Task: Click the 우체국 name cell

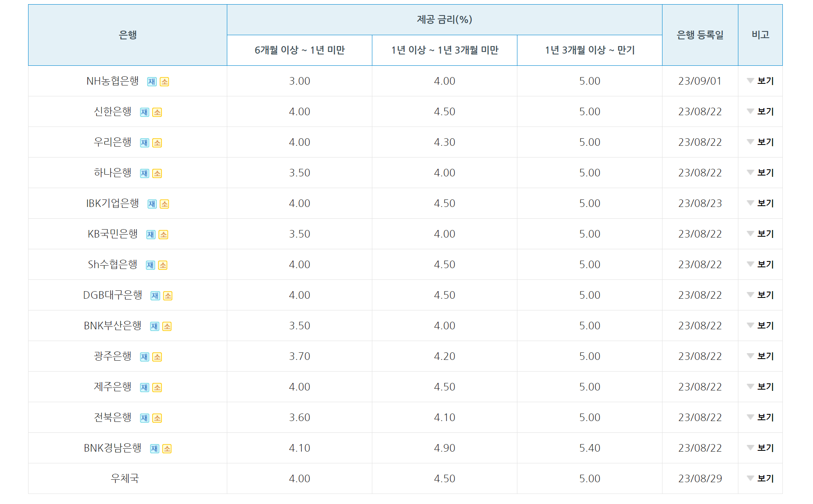Action: pos(125,478)
